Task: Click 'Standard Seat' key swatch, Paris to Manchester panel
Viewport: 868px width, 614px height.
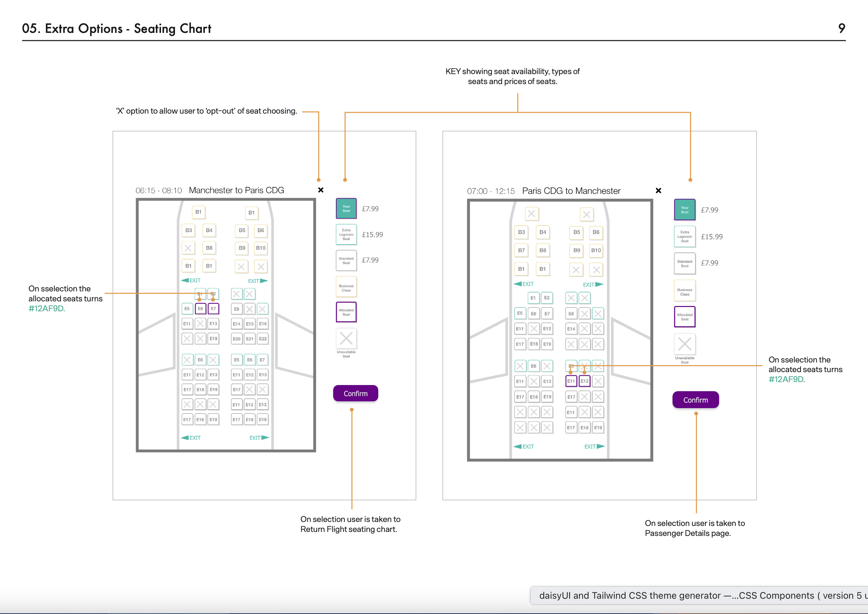Action: pyautogui.click(x=685, y=264)
